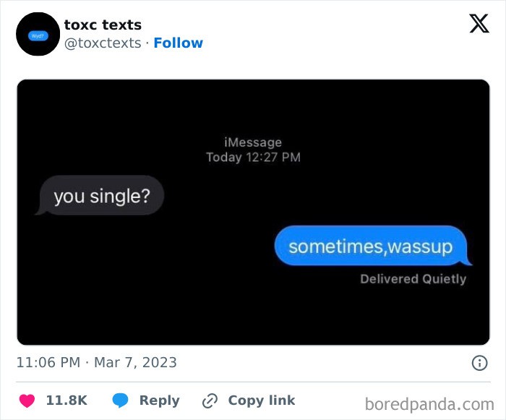The image size is (506, 420).
Task: Click the toxc texts profile avatar
Action: 38,34
